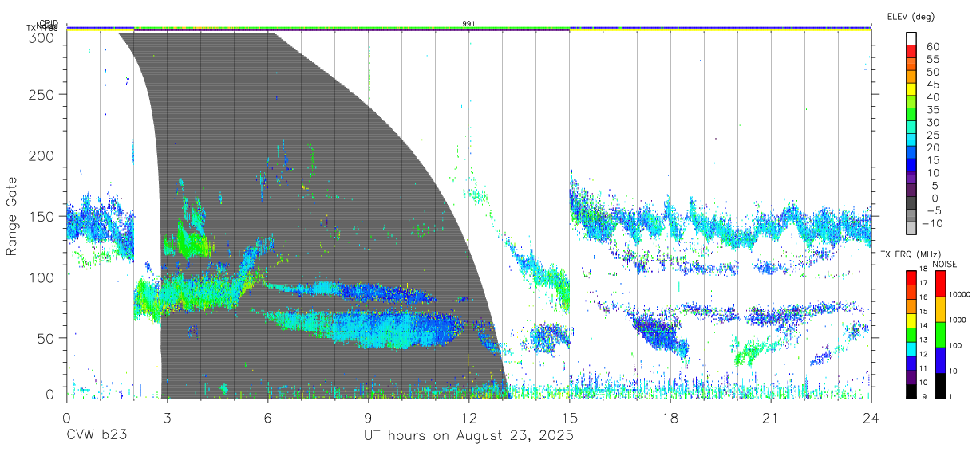This screenshot has width=980, height=452.
Task: Click the 'CVW b23' radar label
Action: [x=97, y=436]
